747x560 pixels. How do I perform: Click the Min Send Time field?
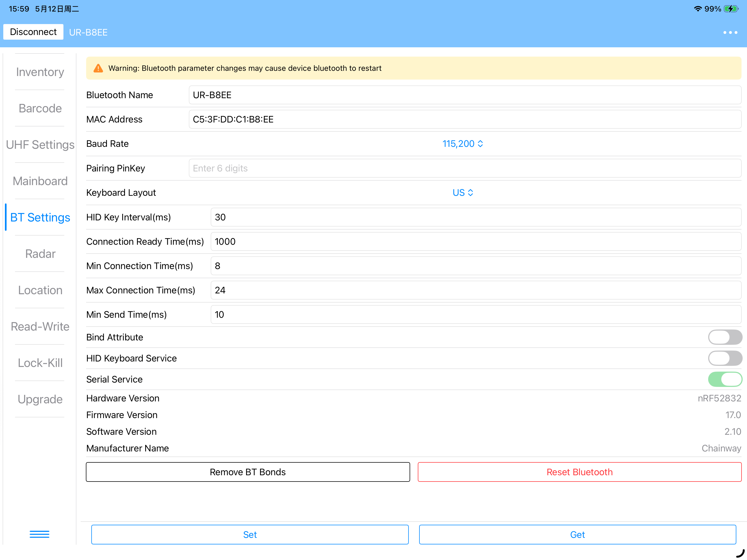tap(476, 314)
